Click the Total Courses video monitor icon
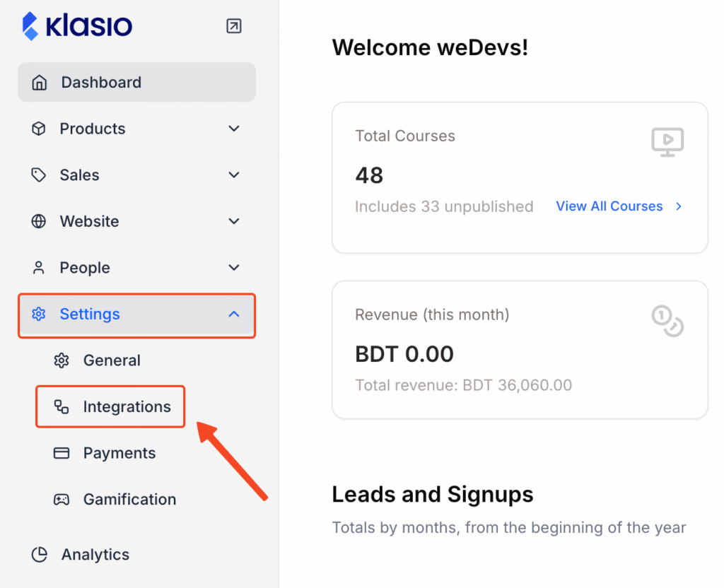The height and width of the screenshot is (588, 724). (x=667, y=142)
